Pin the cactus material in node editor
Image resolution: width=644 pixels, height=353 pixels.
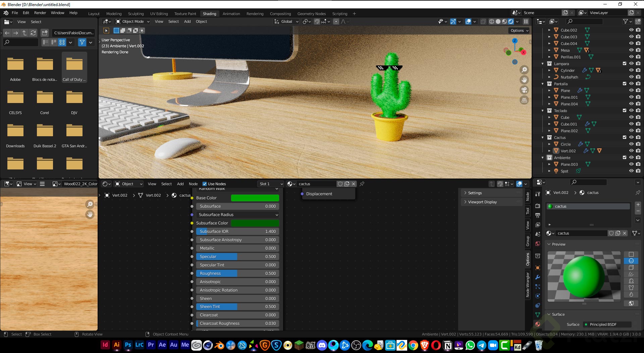coord(362,184)
